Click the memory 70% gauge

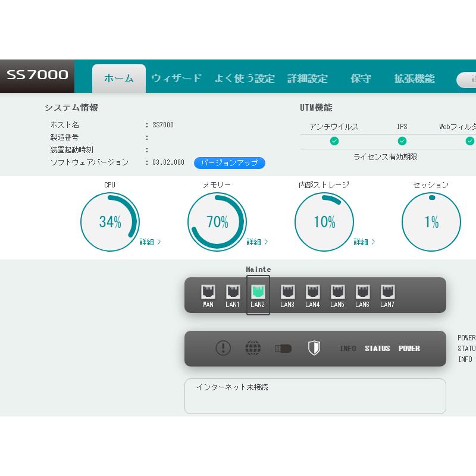pos(217,222)
